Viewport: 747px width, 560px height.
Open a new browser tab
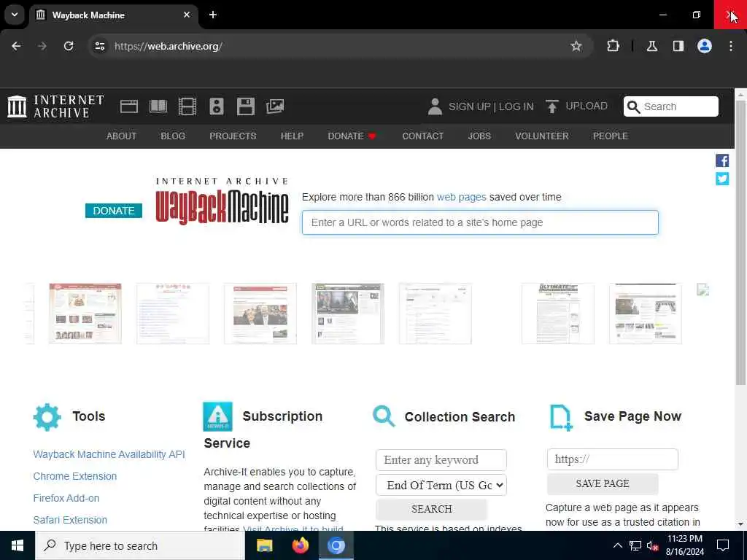point(213,15)
